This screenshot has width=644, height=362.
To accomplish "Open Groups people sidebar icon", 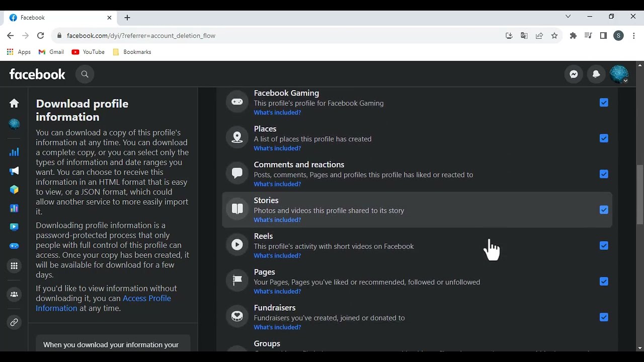I will click(x=14, y=295).
